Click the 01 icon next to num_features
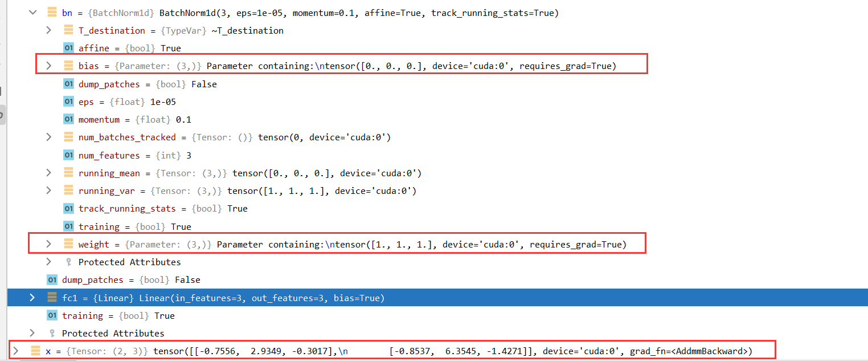The height and width of the screenshot is (361, 868). (x=68, y=155)
